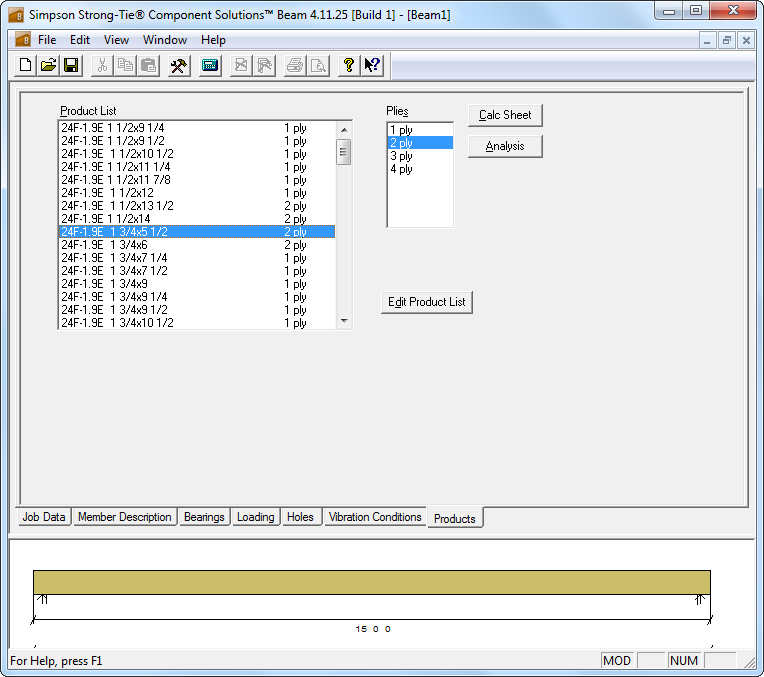The width and height of the screenshot is (764, 677).
Task: Click the Cut scissors icon
Action: coord(102,65)
